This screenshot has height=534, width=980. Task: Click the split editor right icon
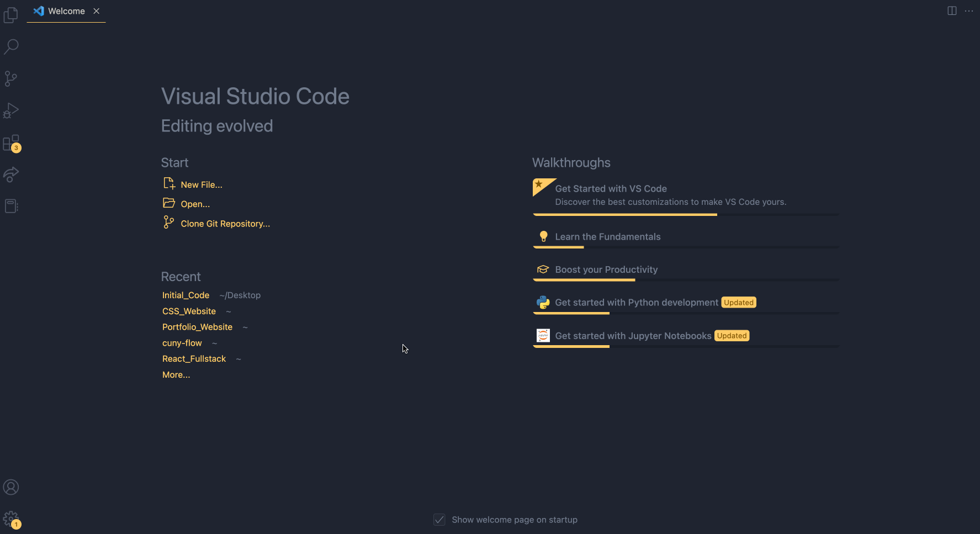(x=952, y=11)
